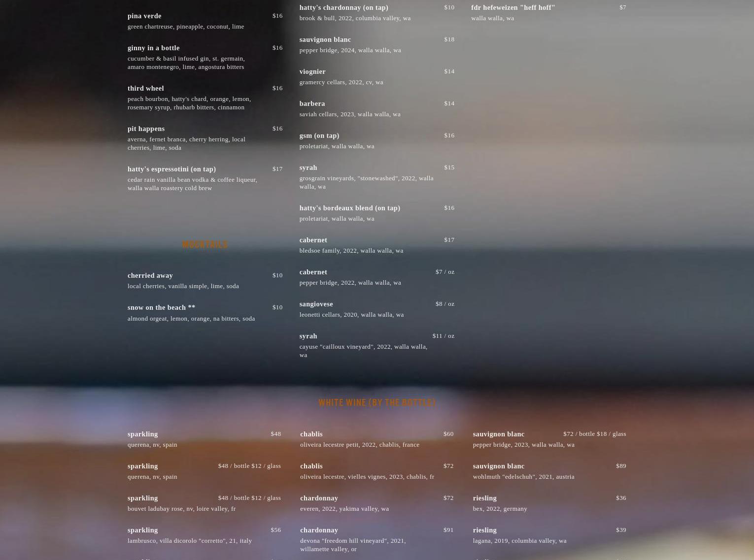The width and height of the screenshot is (754, 560).
Task: Select "gramercy cellars, 2022, cv, wa"
Action: [341, 82]
